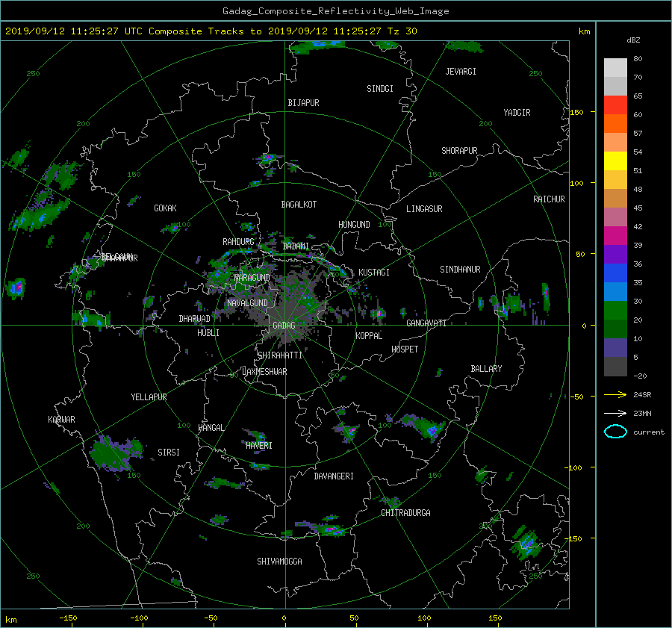Click the UTC Composite Tracks timestamp header
Screen dimensions: 672x628
[x=211, y=31]
